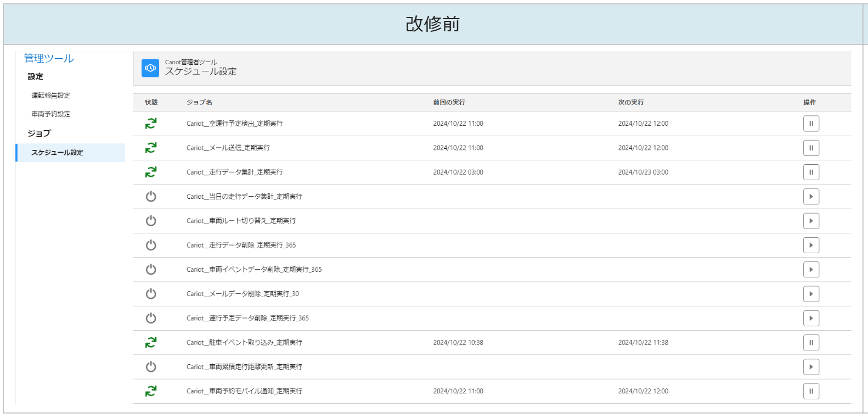Screen dimensions: 868x418
Task: Select スケジュール設定 in the sidebar
Action: [71, 153]
